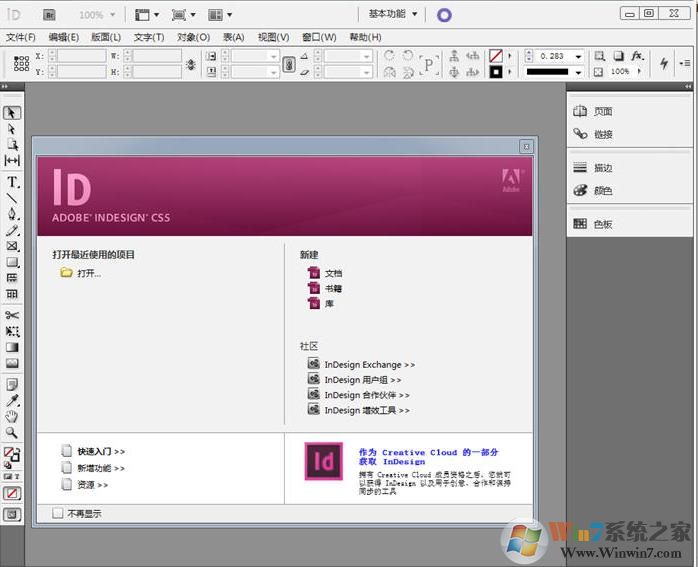Check the 不再显示 checkbox
This screenshot has width=698, height=567.
(57, 513)
